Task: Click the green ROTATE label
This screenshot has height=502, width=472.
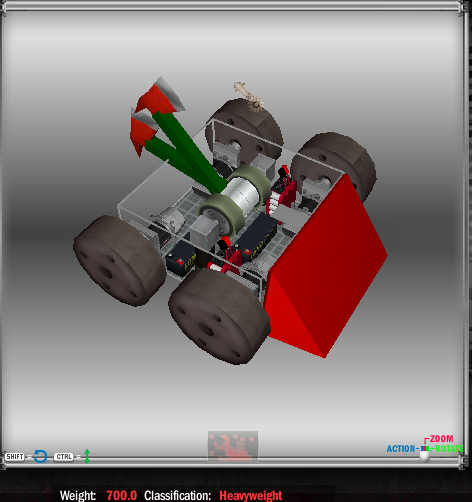Action: pos(450,449)
